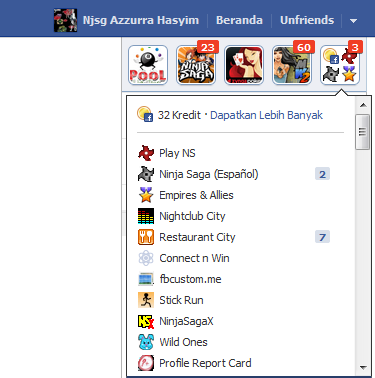This screenshot has width=375, height=378.
Task: Click the Play NS red shuriken icon
Action: 146,153
